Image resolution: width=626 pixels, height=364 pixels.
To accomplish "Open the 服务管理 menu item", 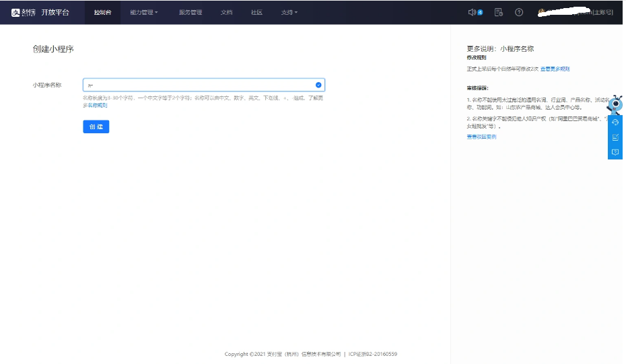I will (x=190, y=12).
